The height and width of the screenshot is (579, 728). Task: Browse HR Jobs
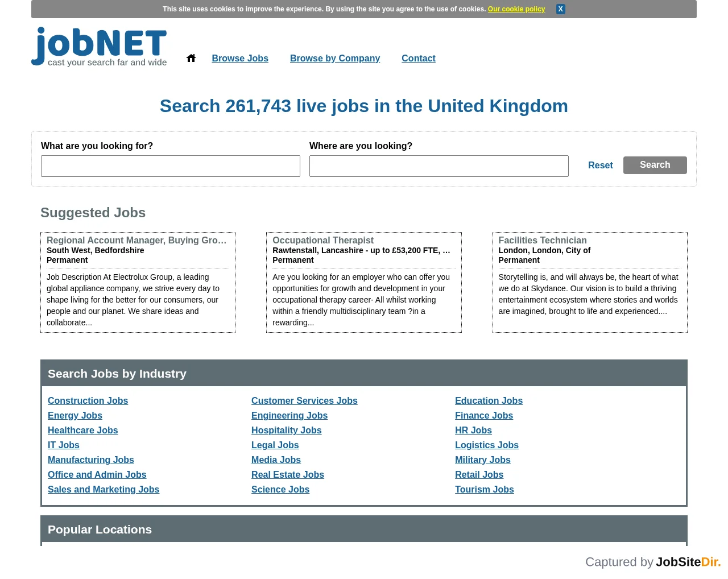(x=474, y=430)
